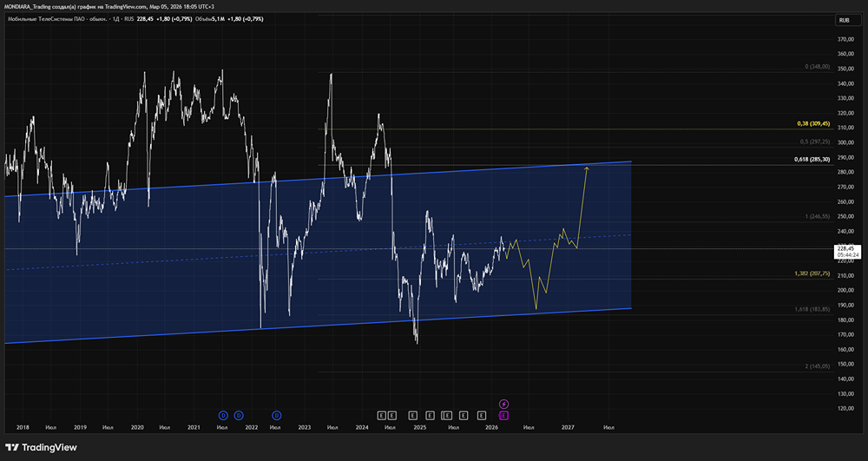868x461 pixels.
Task: Click the leftmost gray earnings E marker
Action: tap(382, 415)
